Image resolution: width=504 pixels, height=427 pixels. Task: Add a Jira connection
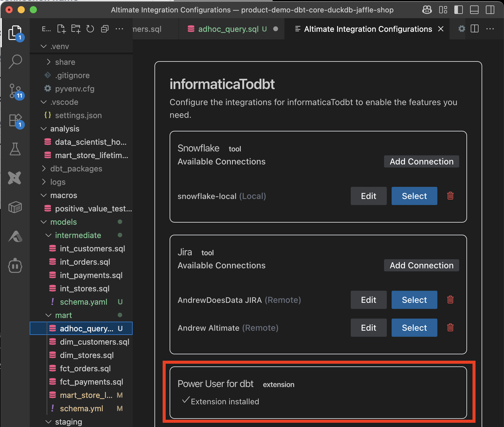coord(421,265)
